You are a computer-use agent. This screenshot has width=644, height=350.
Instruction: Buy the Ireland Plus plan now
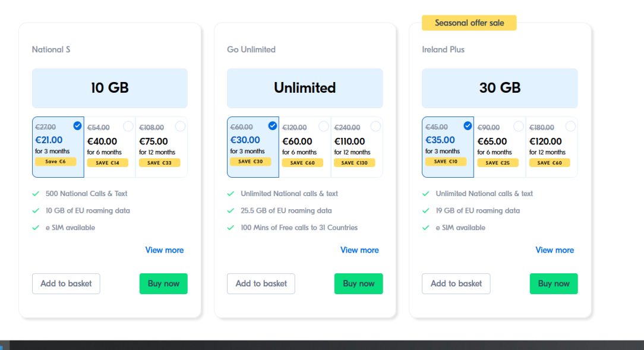553,283
